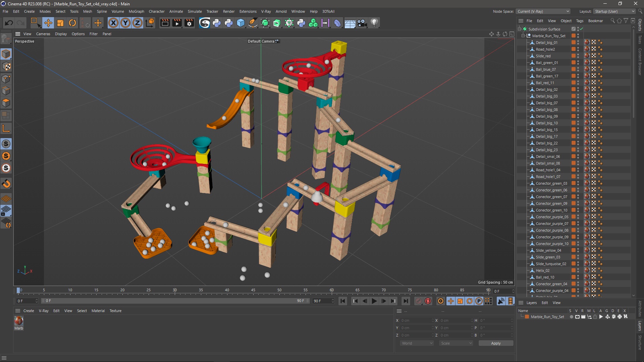This screenshot has width=644, height=362.
Task: Add a Cube primitive object
Action: 241,23
